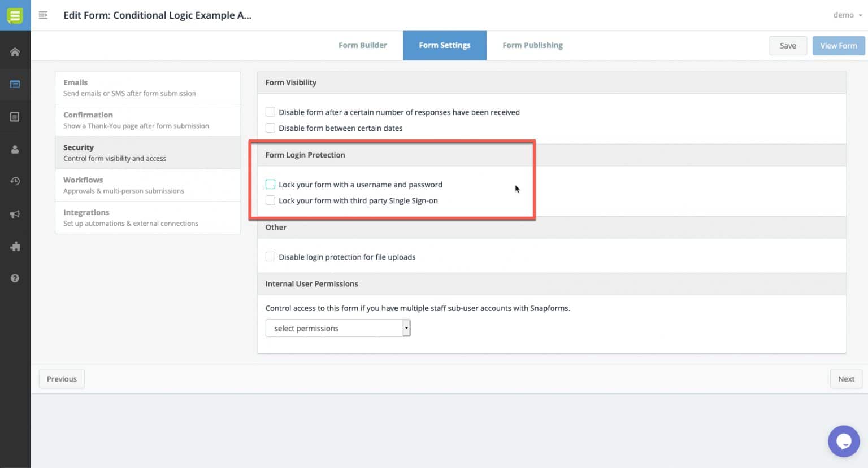Open the Form Publishing tab
The height and width of the screenshot is (468, 868).
[532, 45]
